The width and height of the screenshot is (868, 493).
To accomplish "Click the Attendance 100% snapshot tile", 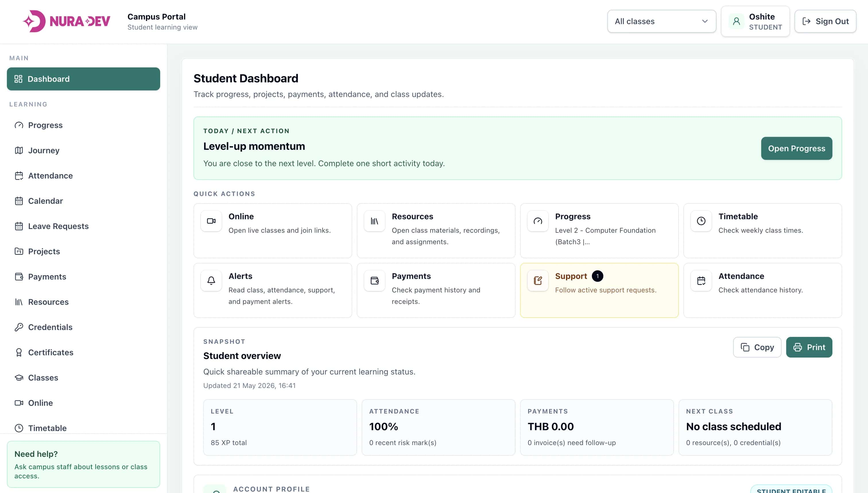I will (x=438, y=427).
